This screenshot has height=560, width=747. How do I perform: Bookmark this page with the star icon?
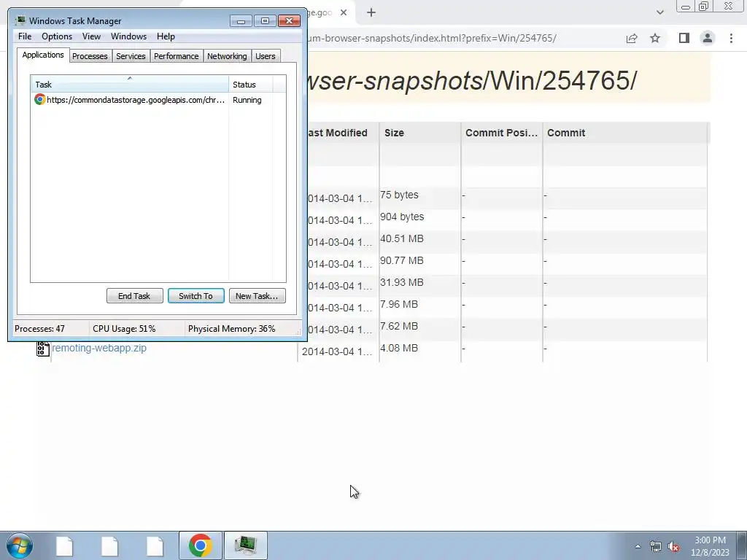655,38
